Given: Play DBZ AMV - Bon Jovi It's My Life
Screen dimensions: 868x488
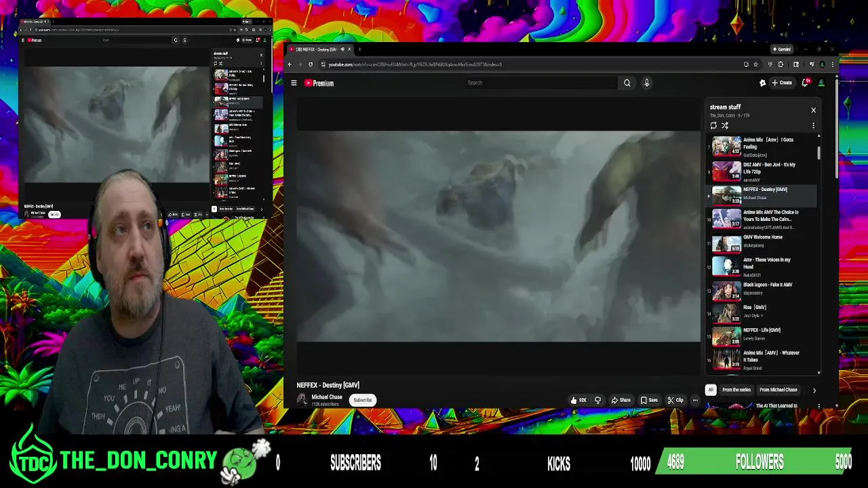Looking at the screenshot, I should (761, 171).
